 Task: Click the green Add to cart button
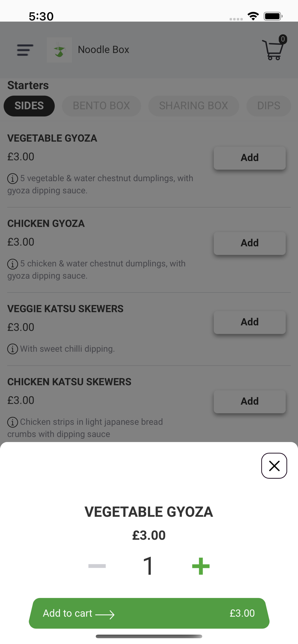point(149,613)
